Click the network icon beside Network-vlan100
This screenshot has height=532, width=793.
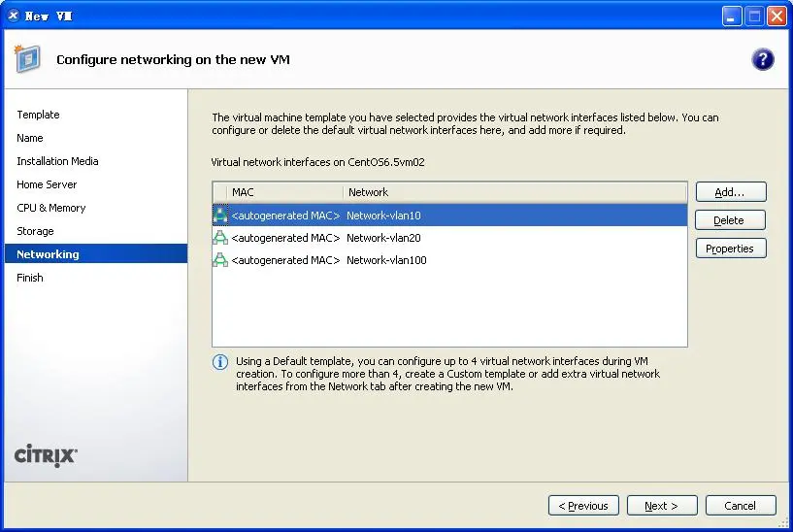pos(220,260)
